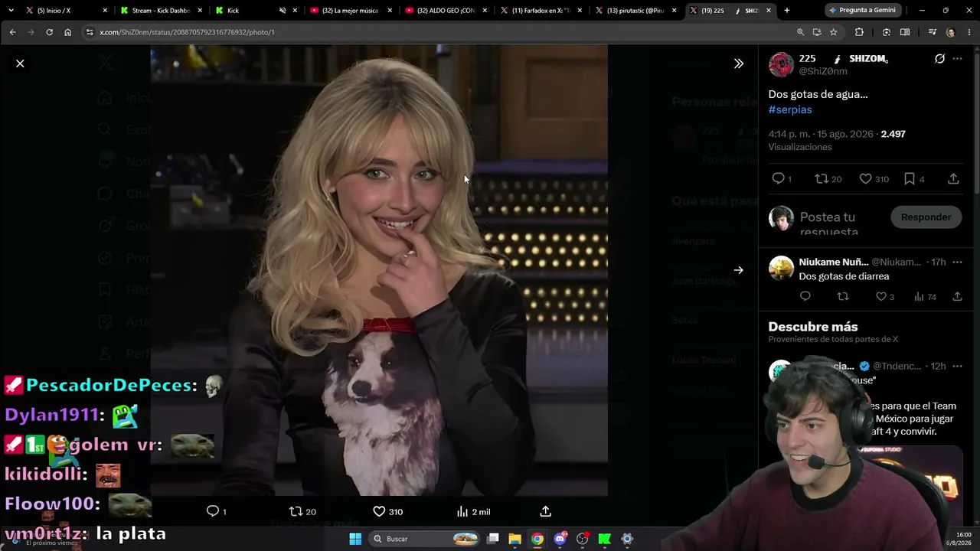This screenshot has width=980, height=551.
Task: Open a new browser tab
Action: point(786,11)
